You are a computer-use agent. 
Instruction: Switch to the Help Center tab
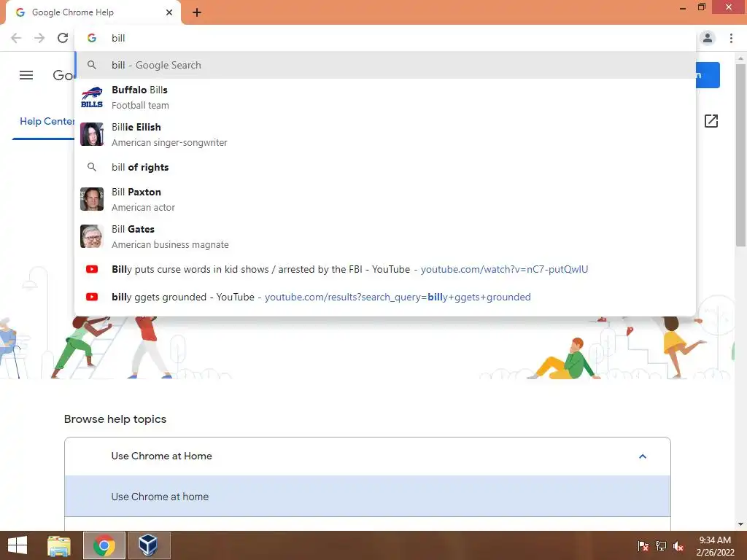(x=47, y=122)
